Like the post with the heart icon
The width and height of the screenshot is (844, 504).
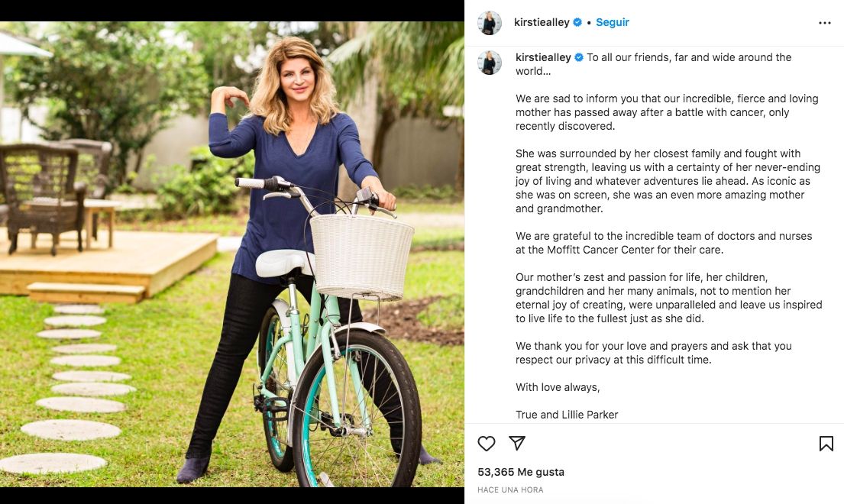(x=486, y=443)
